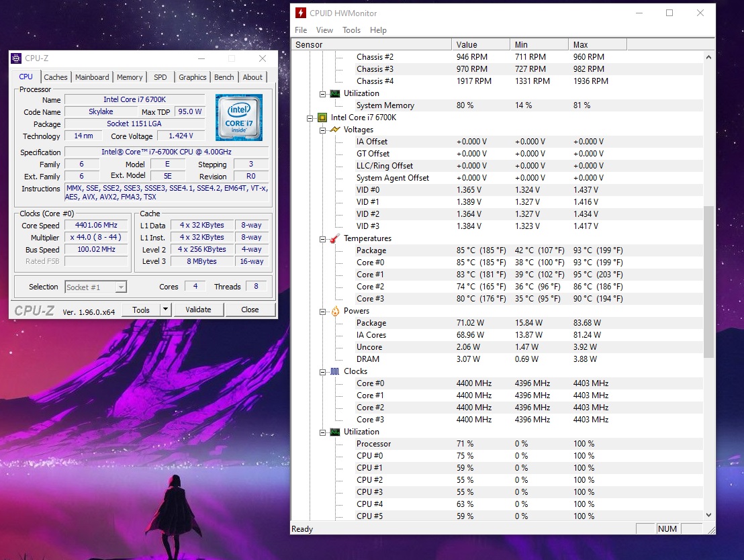Maximize the HWMonitor window

click(x=669, y=13)
